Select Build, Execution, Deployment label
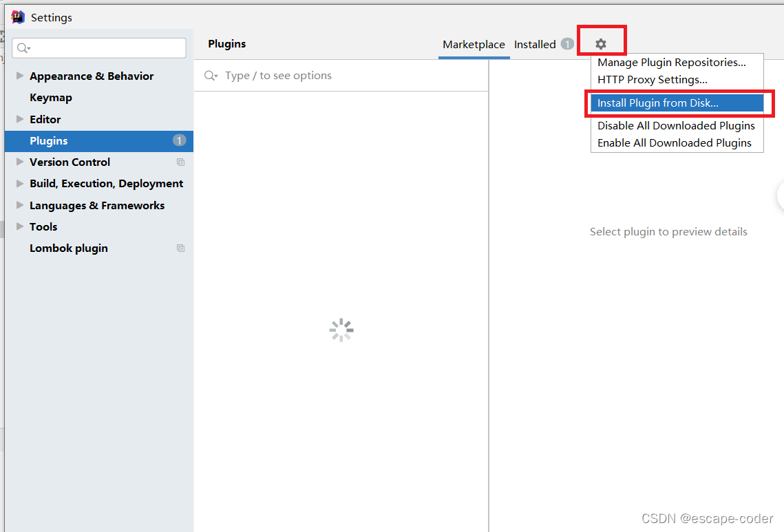 coord(106,184)
